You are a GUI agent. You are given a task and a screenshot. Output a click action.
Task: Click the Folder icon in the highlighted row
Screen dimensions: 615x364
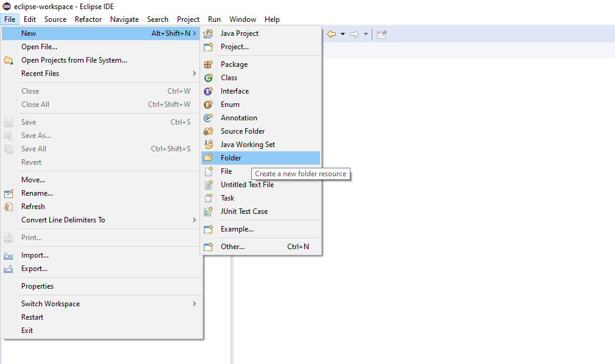(208, 157)
